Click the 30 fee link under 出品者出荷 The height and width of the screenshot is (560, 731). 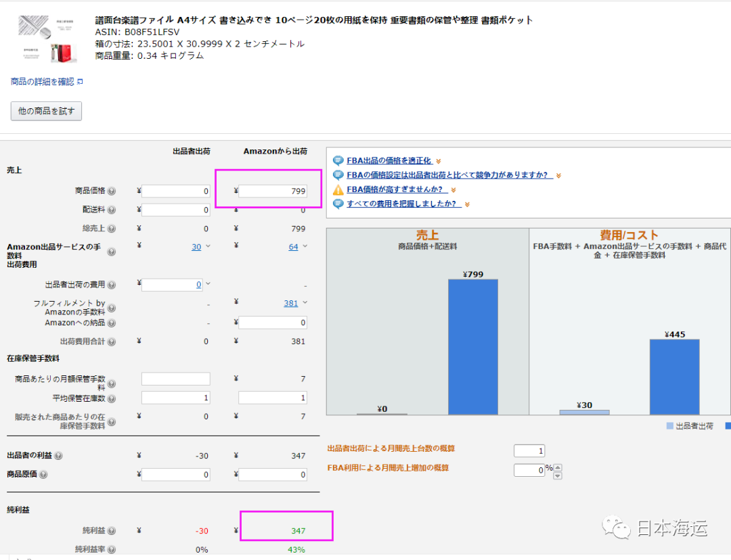click(196, 247)
